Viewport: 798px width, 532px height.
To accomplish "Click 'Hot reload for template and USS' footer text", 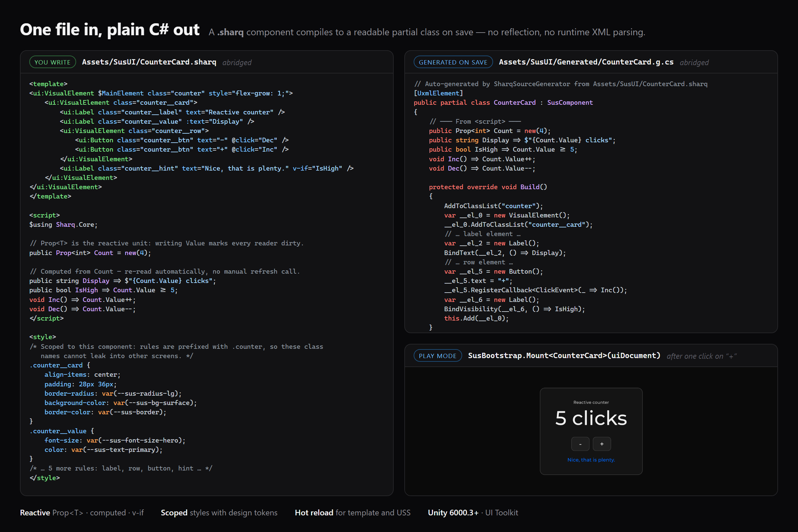I will pos(352,513).
